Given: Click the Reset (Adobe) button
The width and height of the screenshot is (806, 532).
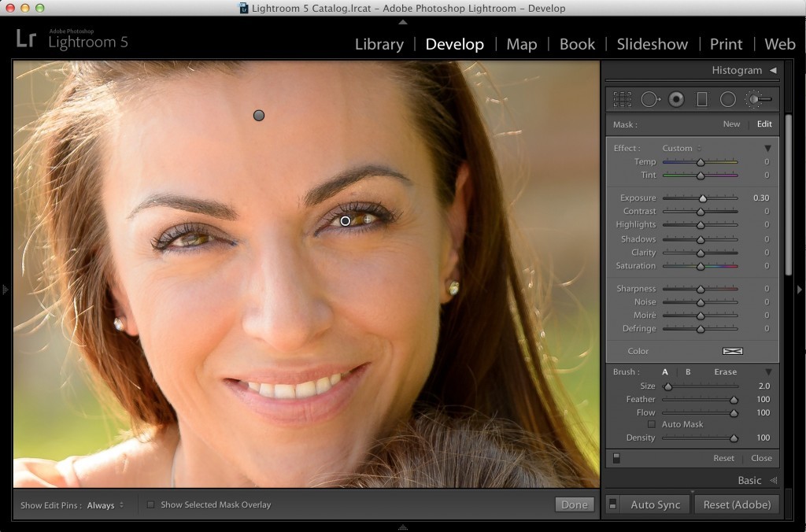Looking at the screenshot, I should [737, 504].
